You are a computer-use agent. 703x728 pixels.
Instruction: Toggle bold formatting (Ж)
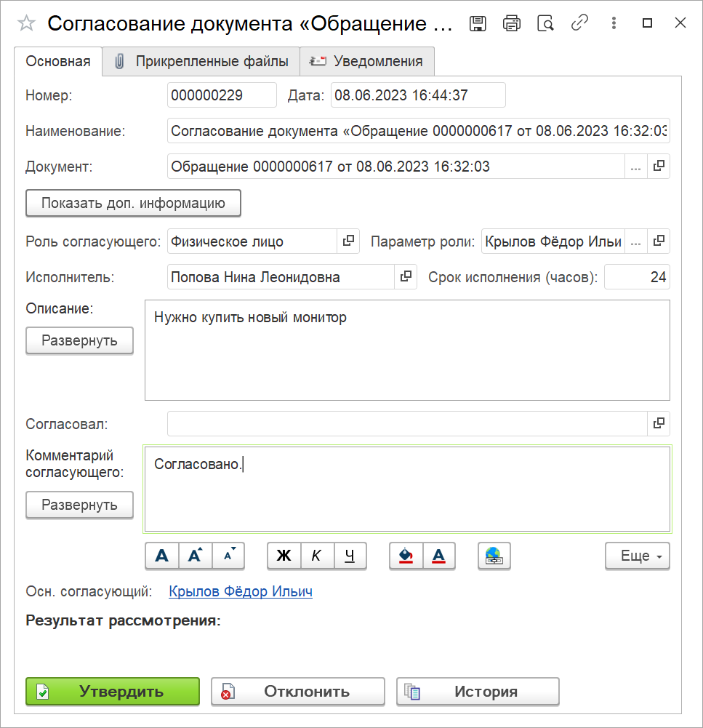tap(284, 556)
